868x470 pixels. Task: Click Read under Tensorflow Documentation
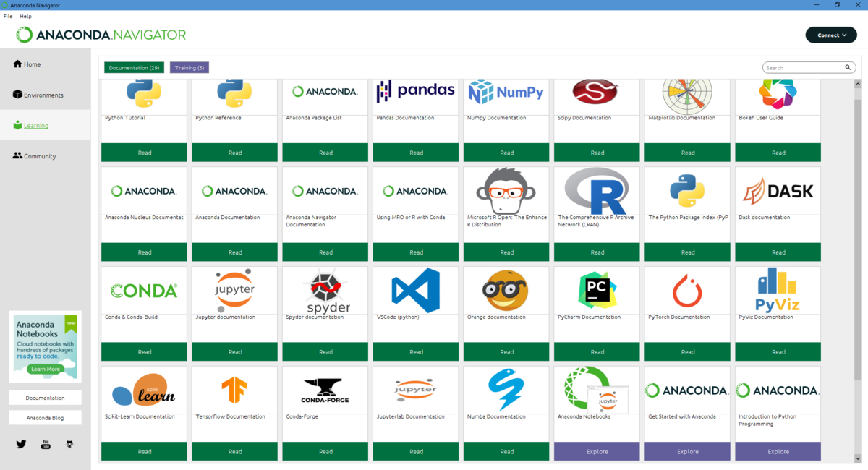(235, 451)
